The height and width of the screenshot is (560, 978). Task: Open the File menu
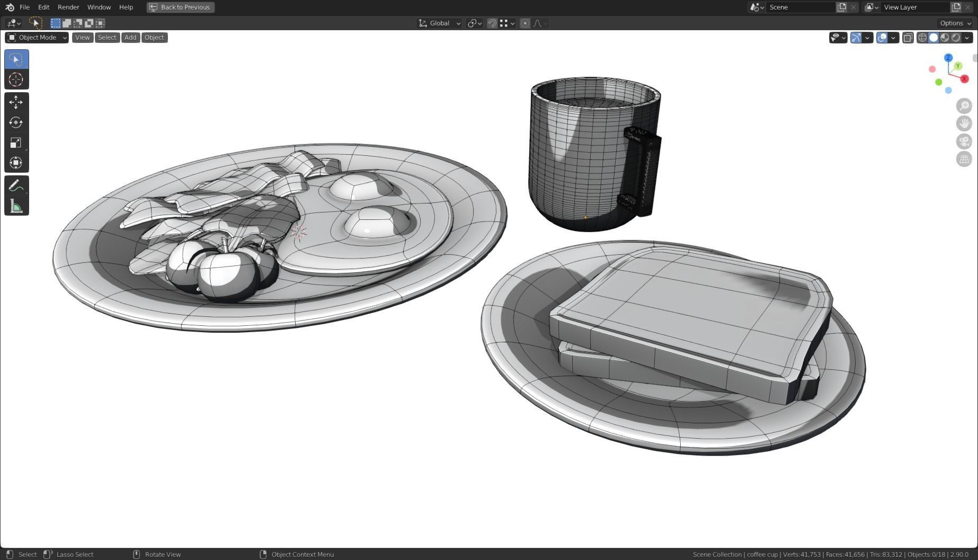pos(24,7)
